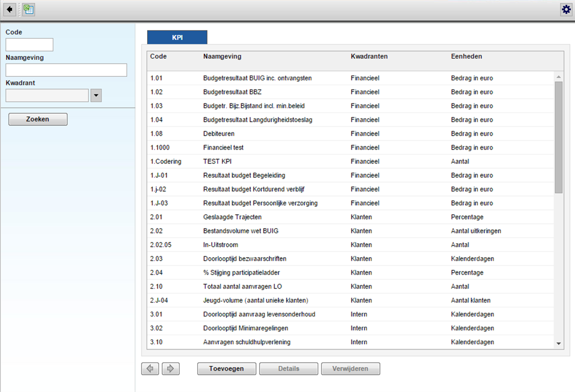This screenshot has height=392, width=575.
Task: Open the green spreadsheet export icon
Action: point(28,10)
